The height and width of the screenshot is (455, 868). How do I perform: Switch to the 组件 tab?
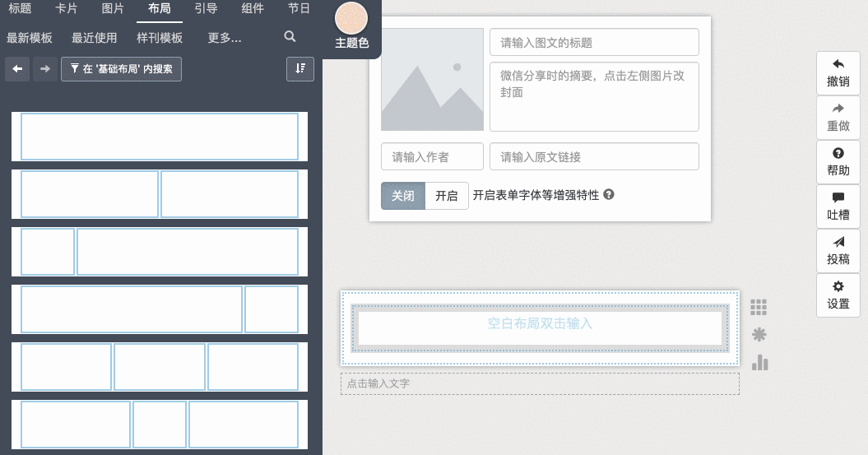(253, 9)
